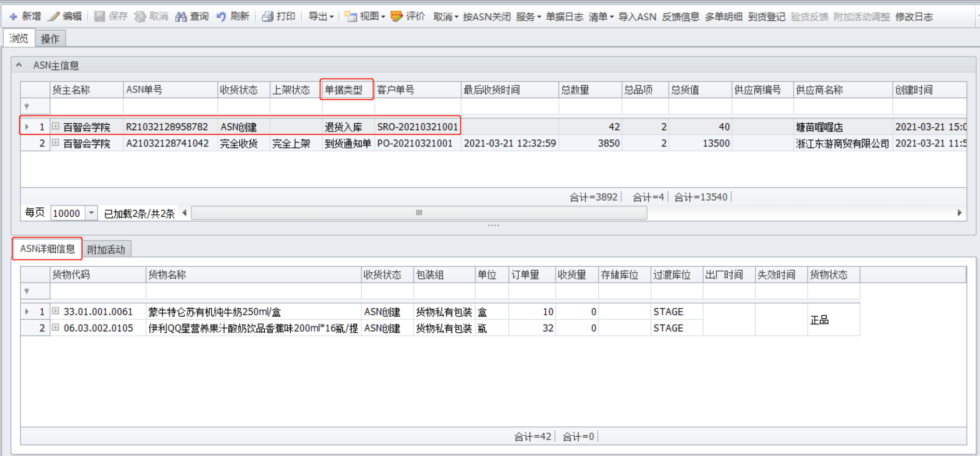Screen dimensions: 980x456
Task: Switch to the 操作 tab
Action: click(x=50, y=39)
